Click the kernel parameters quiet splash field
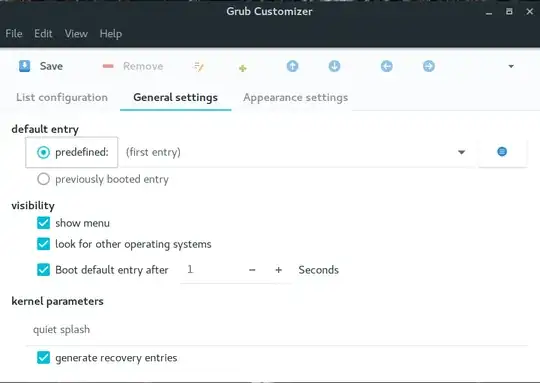Screen dimensions: 540x383 coord(277,330)
